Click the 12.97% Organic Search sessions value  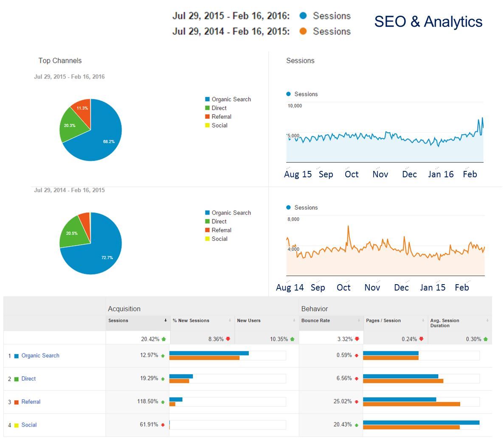tap(149, 355)
